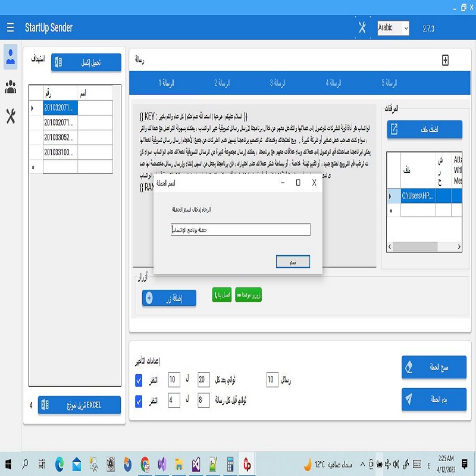Click the version number 2.7.3
The image size is (476, 476).
click(x=428, y=29)
